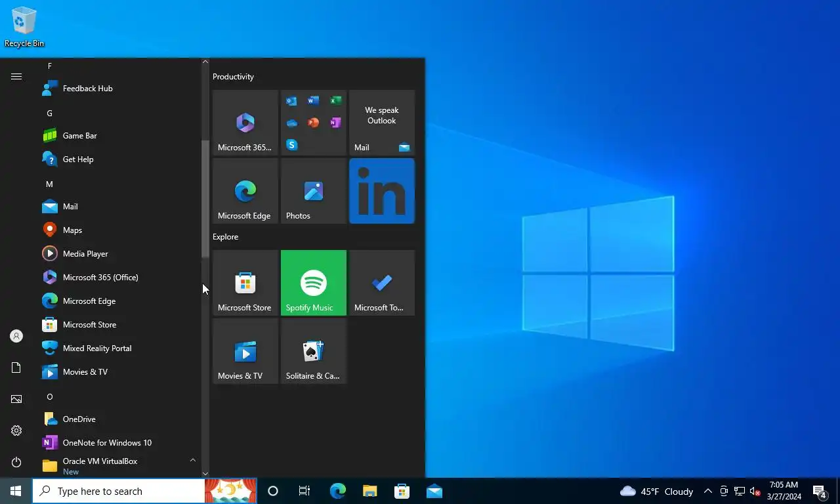Open Cortana from the taskbar

(x=273, y=491)
